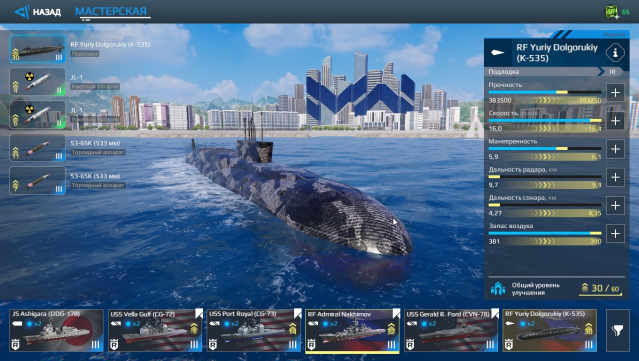Click the back arrow icon next to Назад
Screen dimensions: 639x361
point(22,11)
